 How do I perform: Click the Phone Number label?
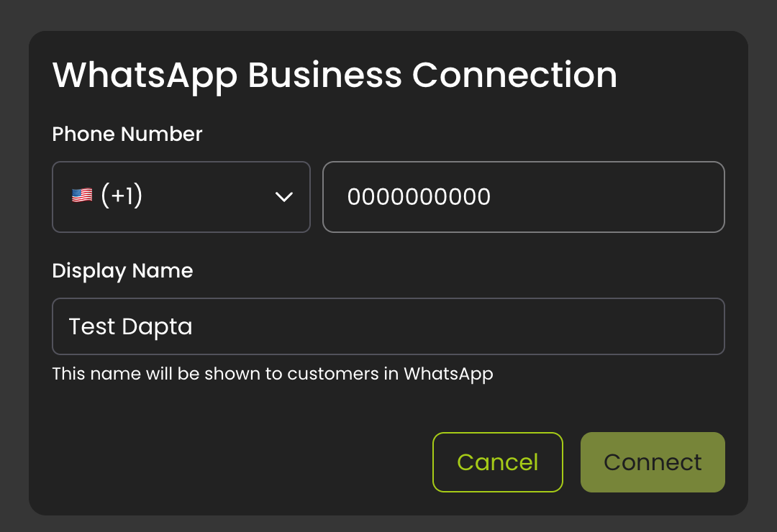tap(127, 134)
